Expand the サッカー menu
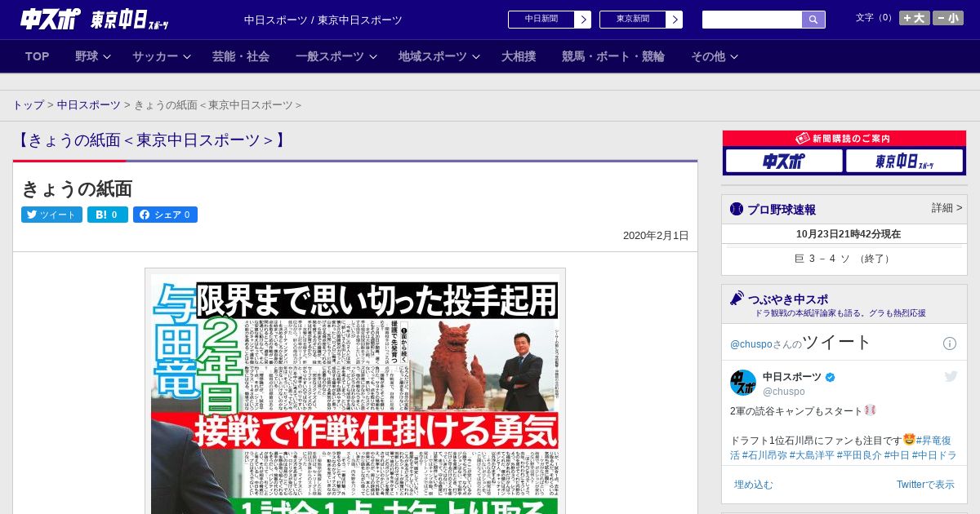980x514 pixels. coord(162,56)
